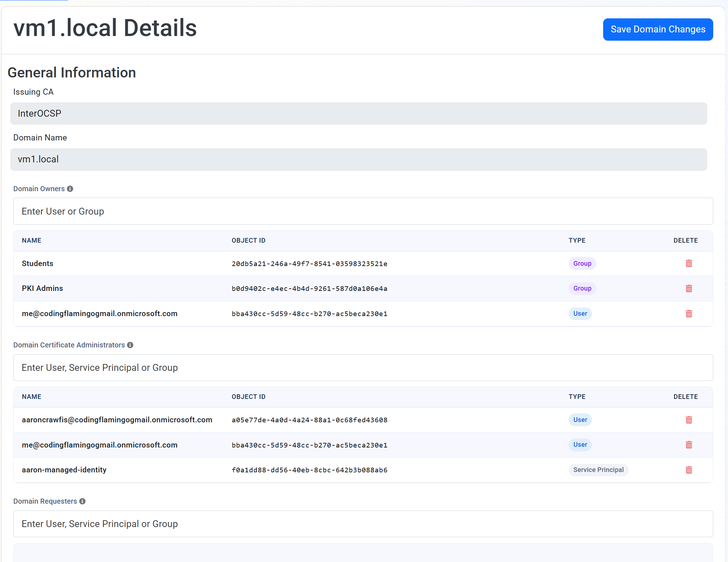Click Domain Owners table OBJECT ID header
Viewport: 728px width, 562px height.
[249, 240]
